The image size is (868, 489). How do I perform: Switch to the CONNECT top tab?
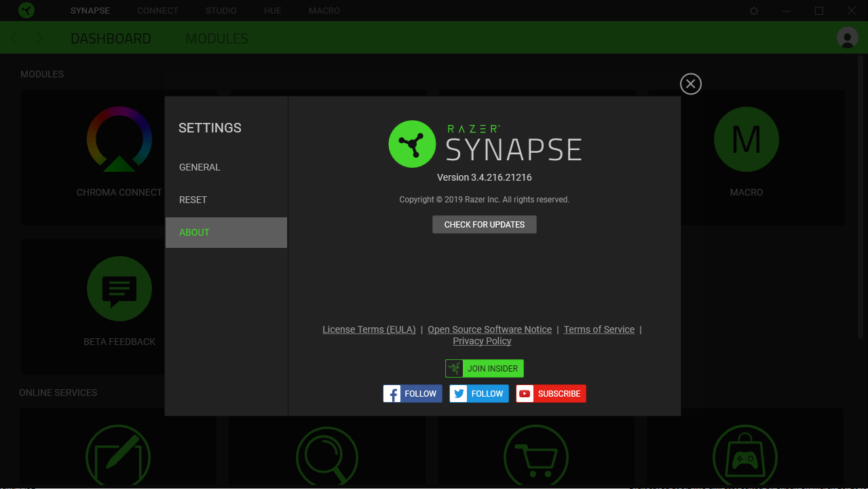click(x=157, y=11)
